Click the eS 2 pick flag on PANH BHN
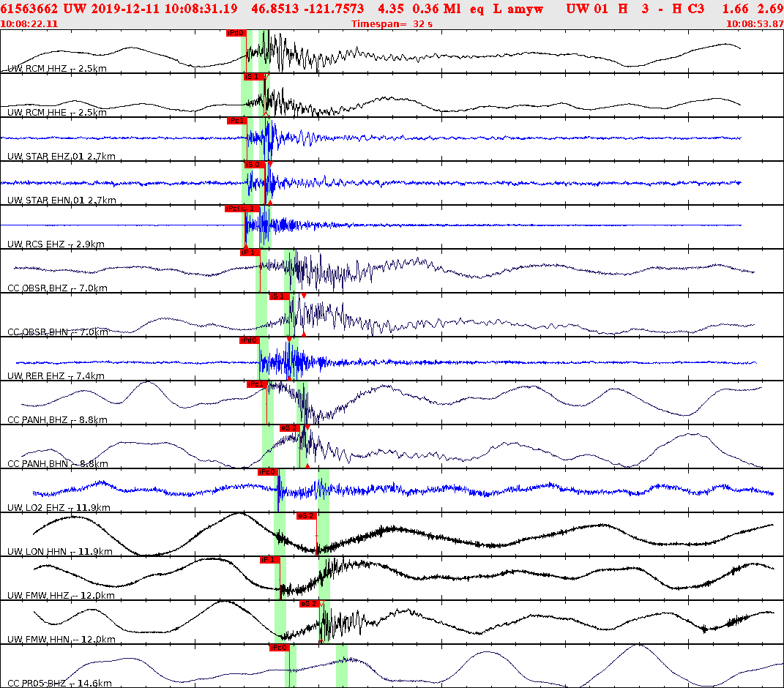 click(x=288, y=428)
